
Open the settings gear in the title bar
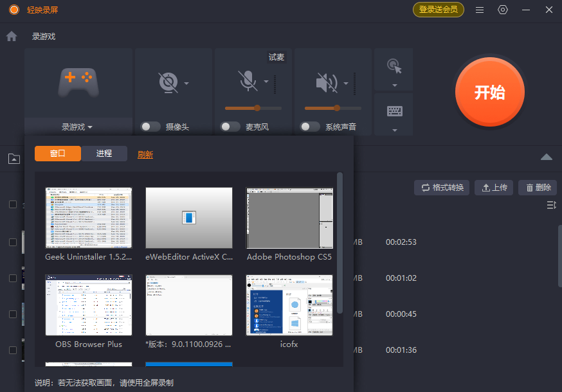(x=503, y=10)
